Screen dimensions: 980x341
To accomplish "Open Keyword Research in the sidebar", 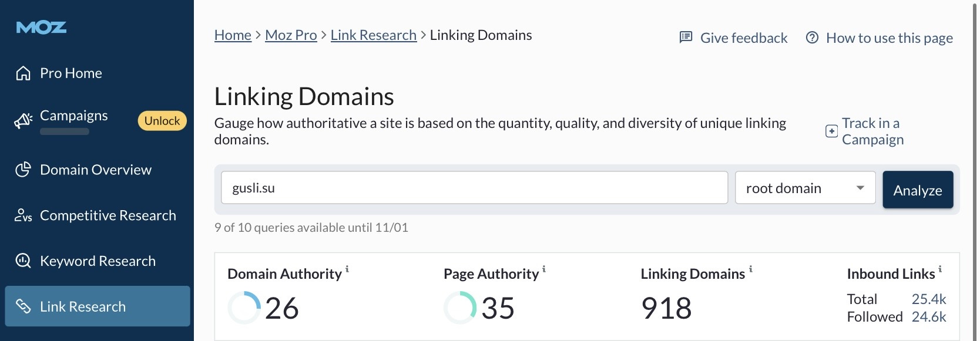I will coord(97,261).
